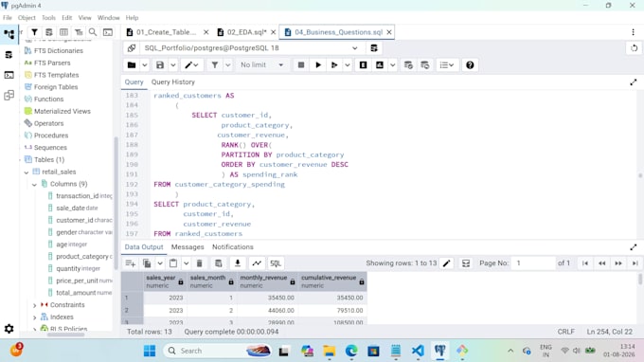Click the connection status link icon
The height and width of the screenshot is (362, 644).
132,48
